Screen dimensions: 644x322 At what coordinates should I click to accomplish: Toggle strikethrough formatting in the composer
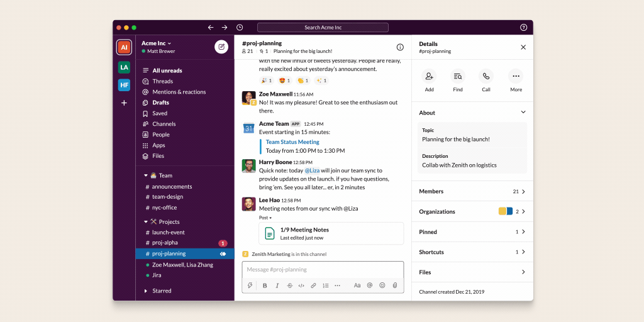click(289, 286)
